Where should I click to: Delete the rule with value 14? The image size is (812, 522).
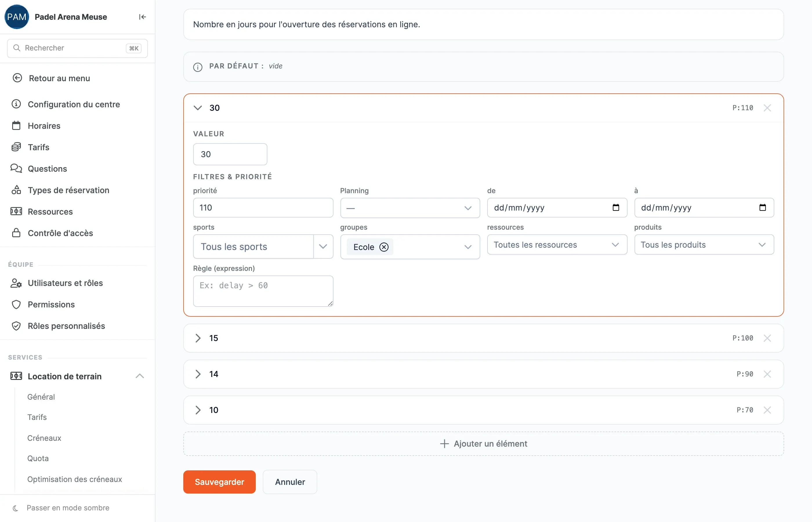pyautogui.click(x=767, y=374)
